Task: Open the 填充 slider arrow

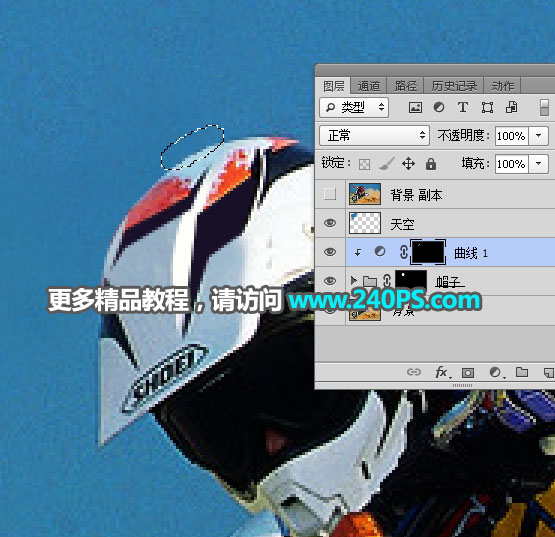Action: [539, 164]
